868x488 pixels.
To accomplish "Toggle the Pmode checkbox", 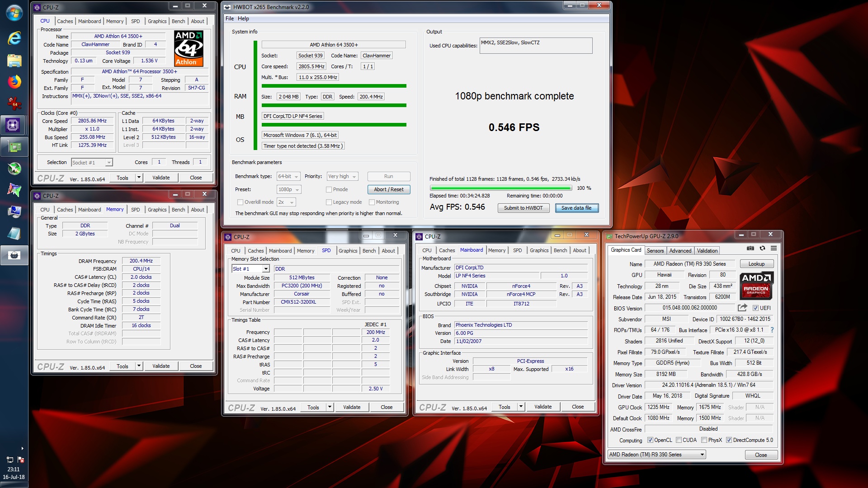I will pos(329,189).
